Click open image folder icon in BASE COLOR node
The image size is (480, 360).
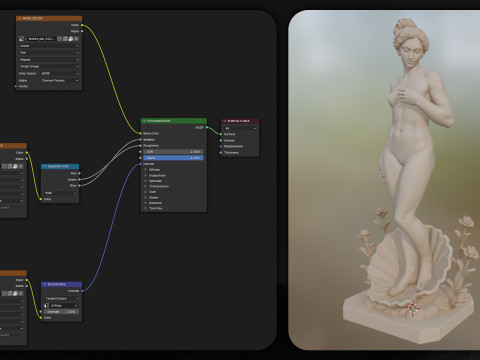coord(71,39)
